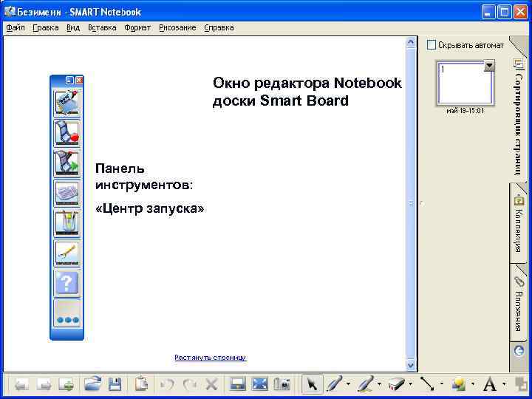Redo the last action
The height and width of the screenshot is (399, 532).
pyautogui.click(x=190, y=385)
